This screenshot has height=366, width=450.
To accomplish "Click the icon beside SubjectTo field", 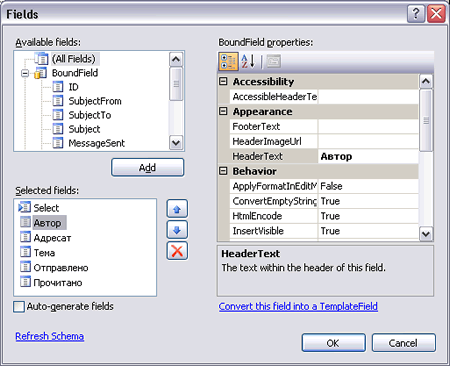I will [x=58, y=115].
